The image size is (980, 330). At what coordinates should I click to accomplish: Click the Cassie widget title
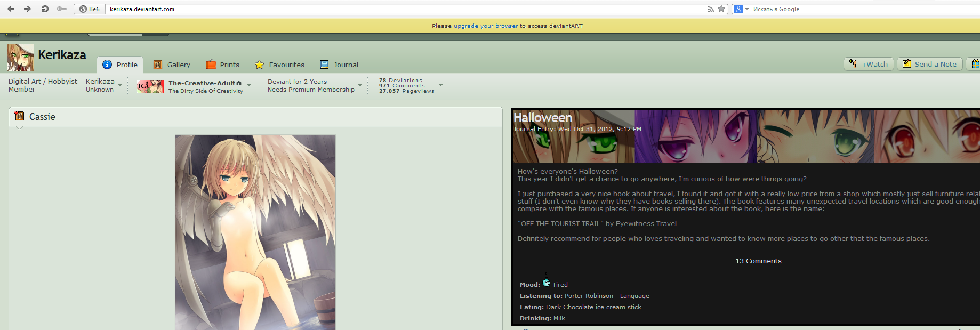tap(42, 117)
